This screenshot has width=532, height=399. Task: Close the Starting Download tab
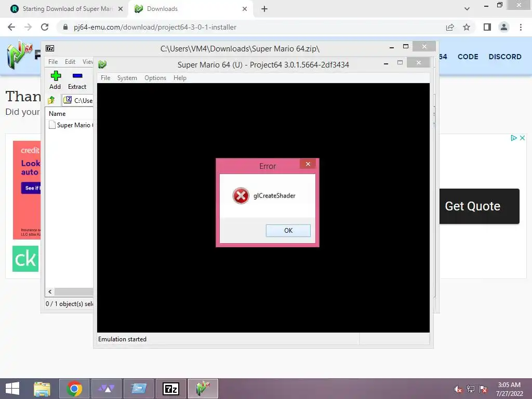point(121,9)
